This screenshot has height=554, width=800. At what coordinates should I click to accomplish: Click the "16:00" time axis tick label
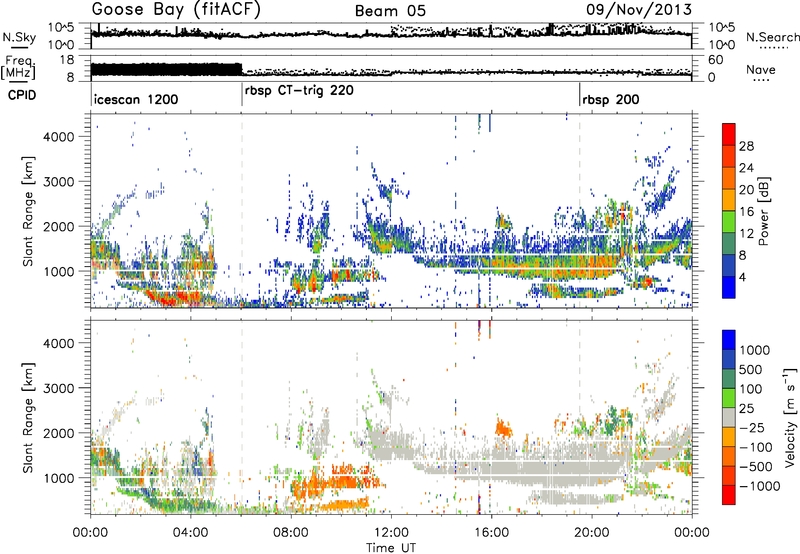tap(491, 533)
